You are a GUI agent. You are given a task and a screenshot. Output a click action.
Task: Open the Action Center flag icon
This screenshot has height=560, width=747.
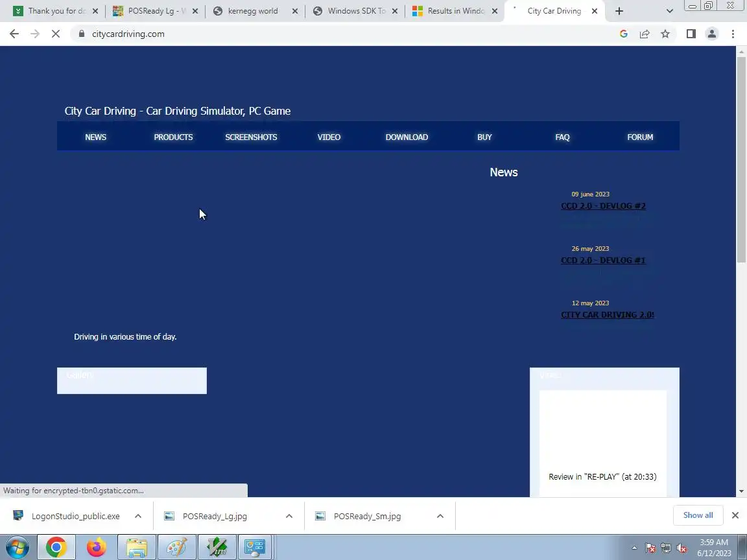(650, 548)
